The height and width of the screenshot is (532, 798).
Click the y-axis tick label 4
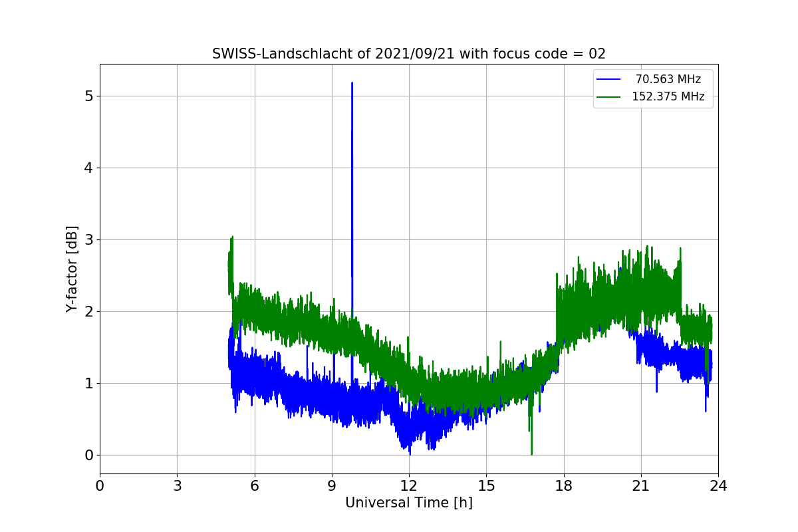pyautogui.click(x=88, y=168)
